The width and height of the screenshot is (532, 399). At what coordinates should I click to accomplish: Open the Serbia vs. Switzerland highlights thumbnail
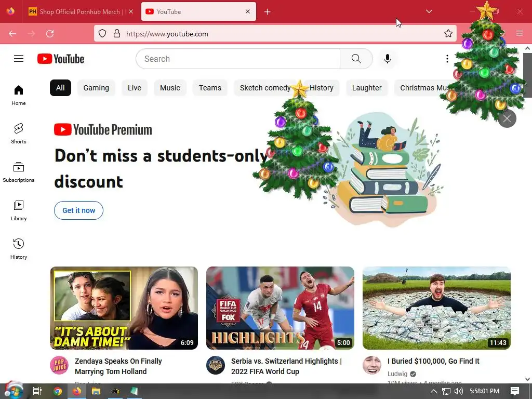pos(280,308)
